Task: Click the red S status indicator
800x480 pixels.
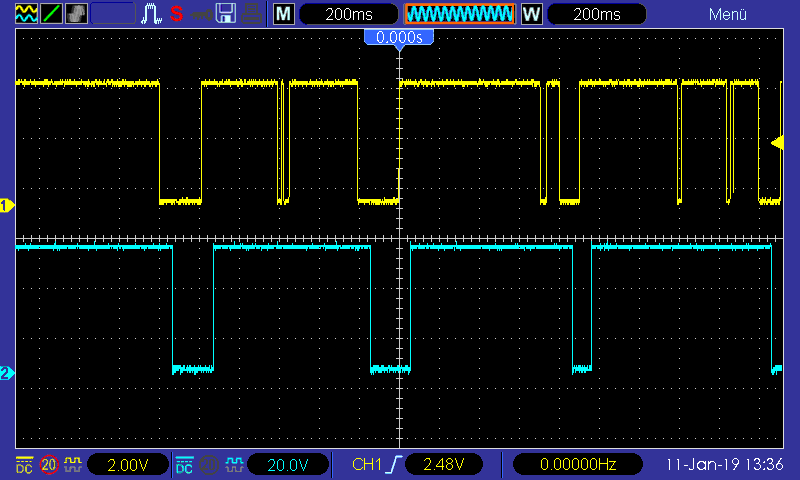Action: pos(177,14)
